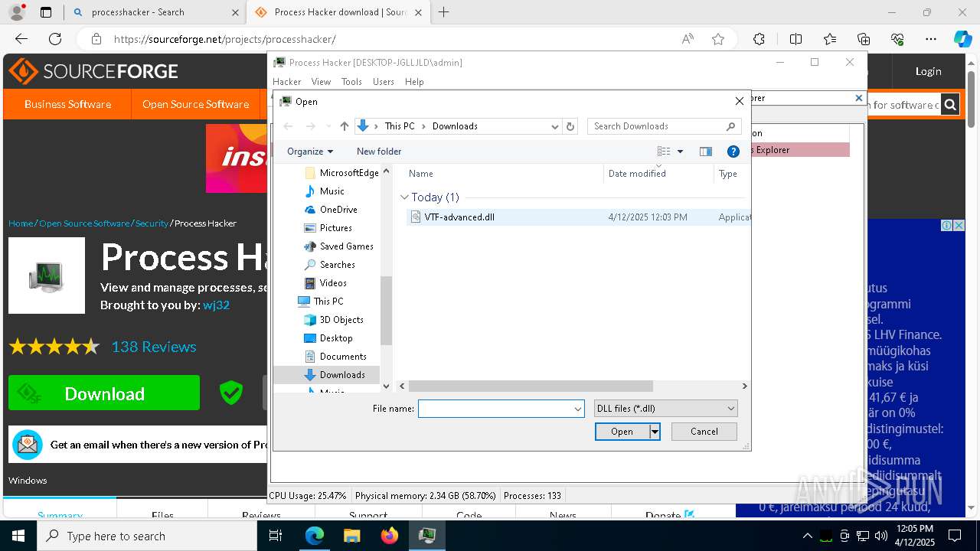Collapse the Today (1) group
This screenshot has height=551, width=980.
pyautogui.click(x=405, y=197)
